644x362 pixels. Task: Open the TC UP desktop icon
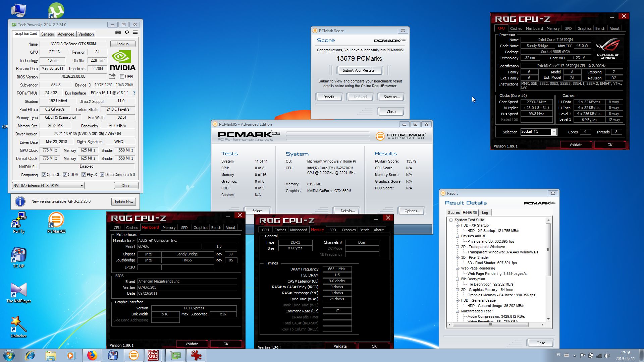tap(19, 257)
